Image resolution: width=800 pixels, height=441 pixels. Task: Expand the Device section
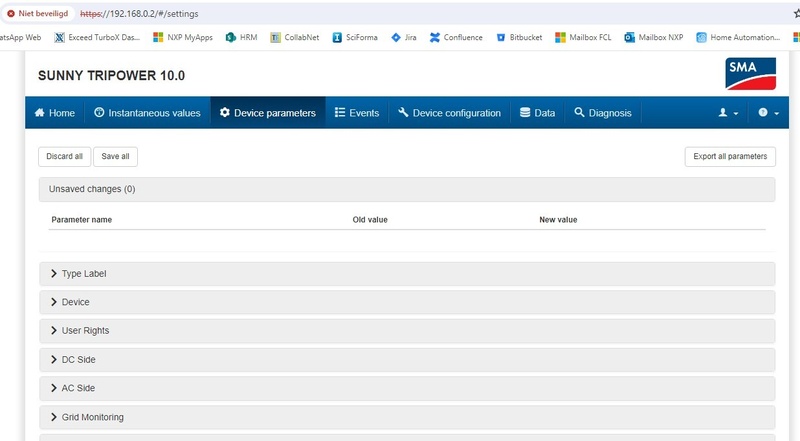(407, 302)
